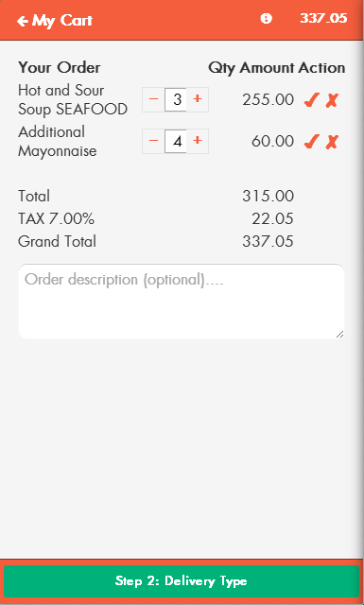Image resolution: width=364 pixels, height=605 pixels.
Task: Click the TAX 7.00% label
Action: point(56,219)
